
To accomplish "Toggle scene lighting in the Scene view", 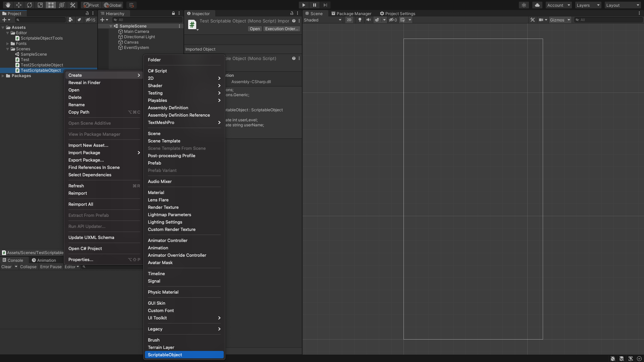I will 359,20.
